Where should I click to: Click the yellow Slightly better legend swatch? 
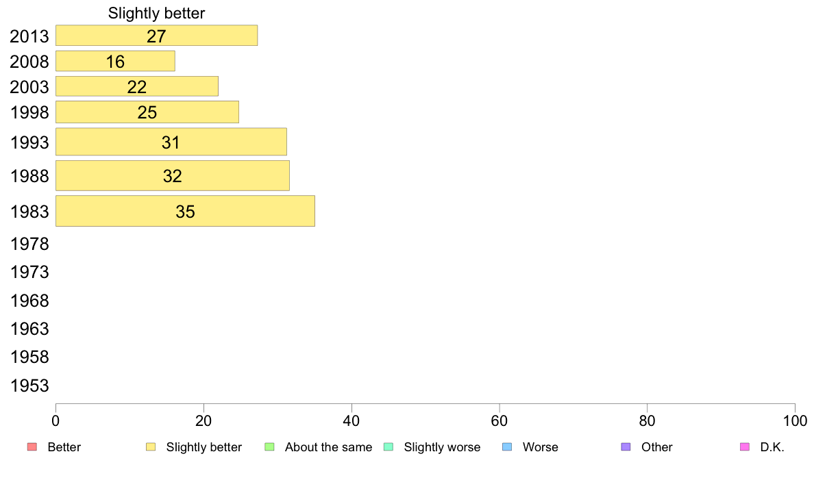point(151,447)
